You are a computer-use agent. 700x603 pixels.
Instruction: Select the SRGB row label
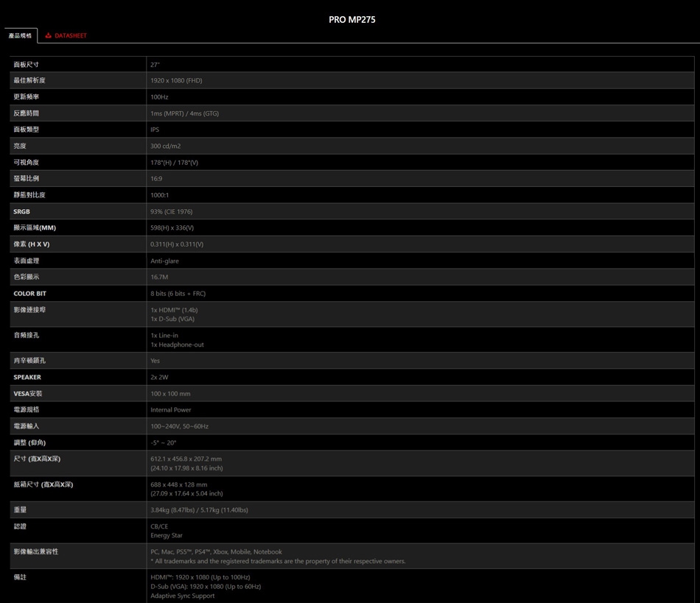(x=22, y=211)
